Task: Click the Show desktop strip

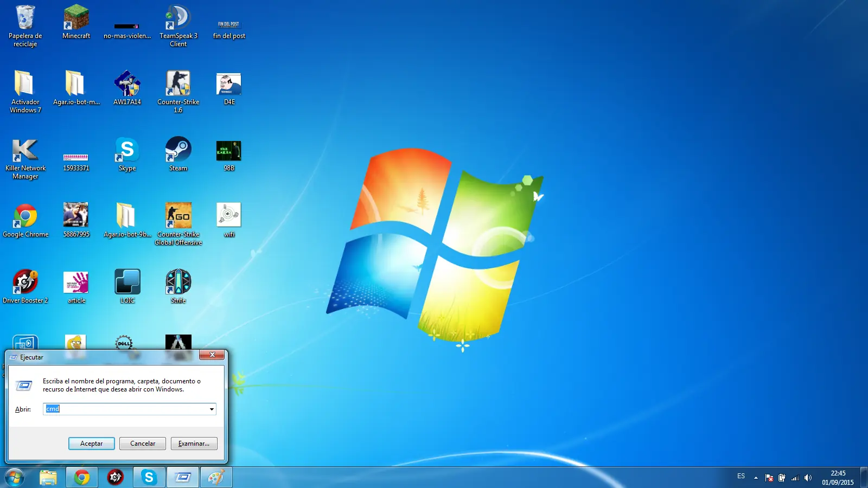Action: (x=864, y=477)
